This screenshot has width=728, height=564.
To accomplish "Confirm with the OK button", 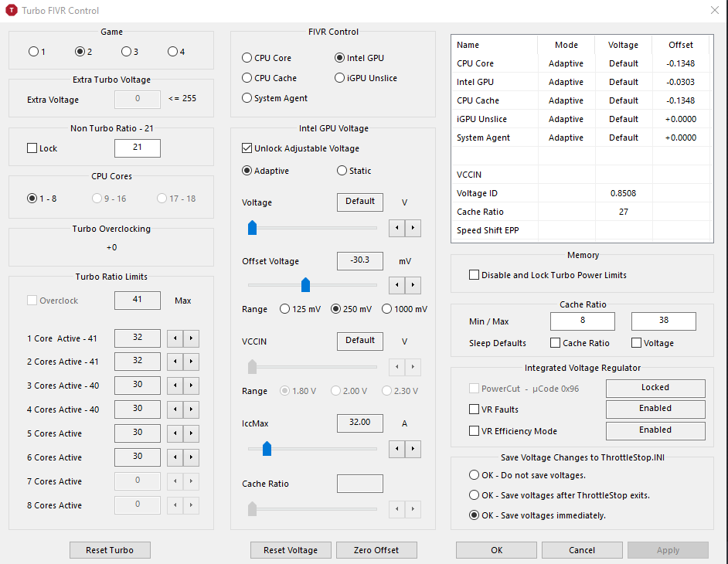I will pos(496,550).
